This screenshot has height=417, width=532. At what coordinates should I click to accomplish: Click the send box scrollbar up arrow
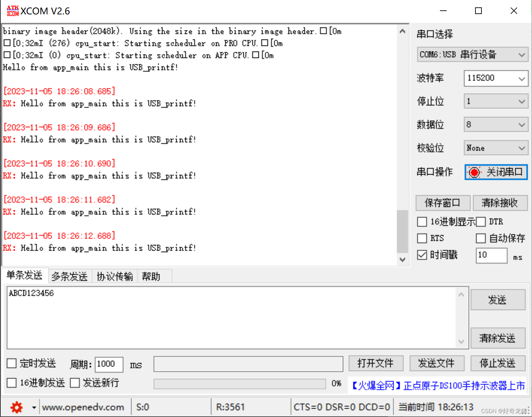coord(461,295)
